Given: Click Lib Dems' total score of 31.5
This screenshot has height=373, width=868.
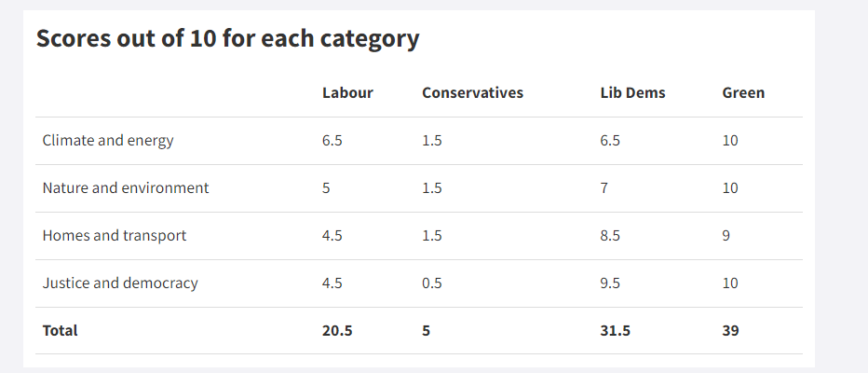Looking at the screenshot, I should (x=616, y=331).
